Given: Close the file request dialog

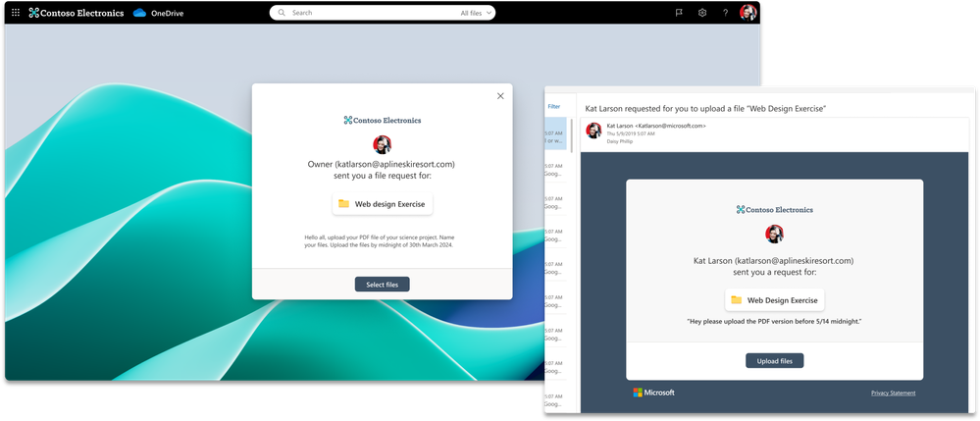Looking at the screenshot, I should (500, 96).
